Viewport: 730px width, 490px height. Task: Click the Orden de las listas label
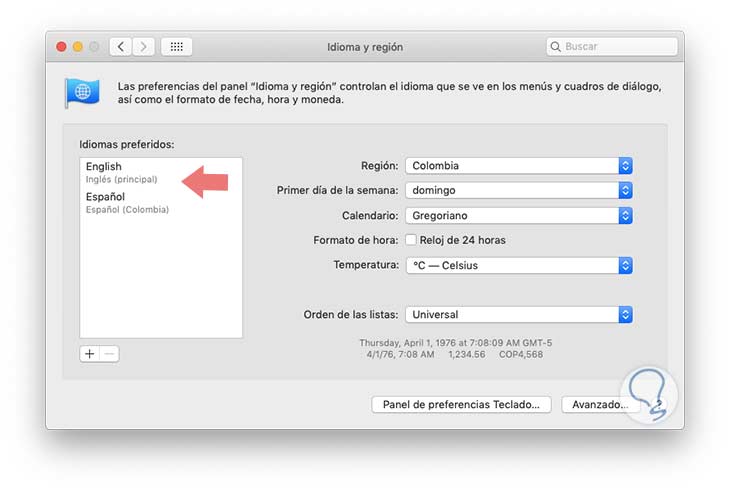tap(351, 315)
